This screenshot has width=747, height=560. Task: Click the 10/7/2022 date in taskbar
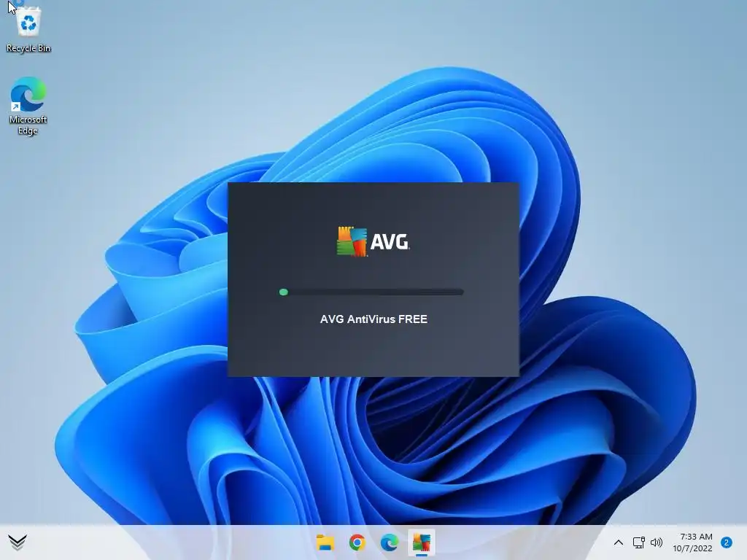pos(692,548)
